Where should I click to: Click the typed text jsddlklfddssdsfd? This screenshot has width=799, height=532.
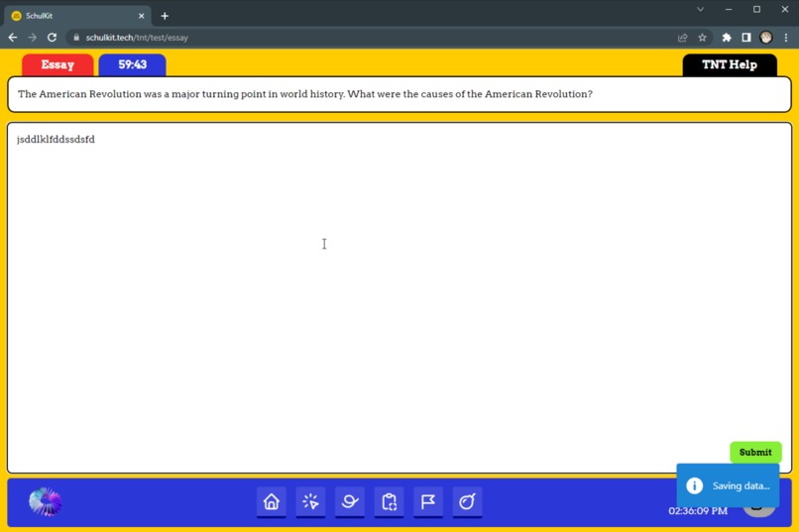[56, 139]
